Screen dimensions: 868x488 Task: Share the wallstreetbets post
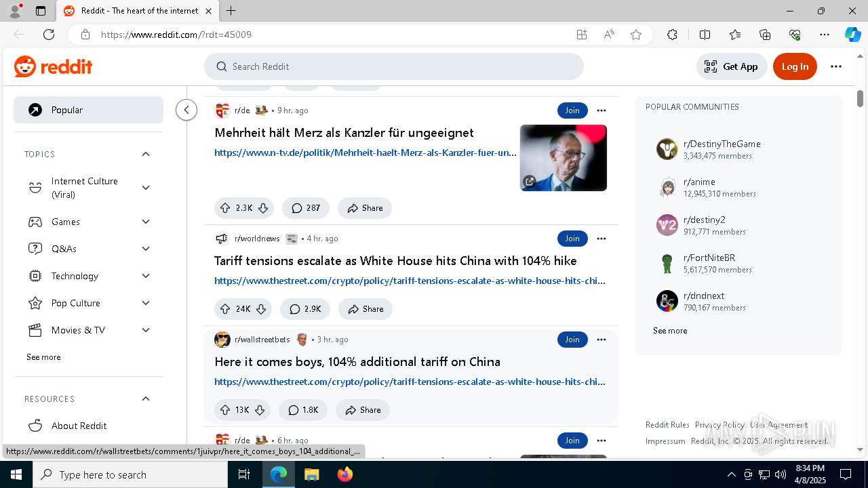coord(363,410)
